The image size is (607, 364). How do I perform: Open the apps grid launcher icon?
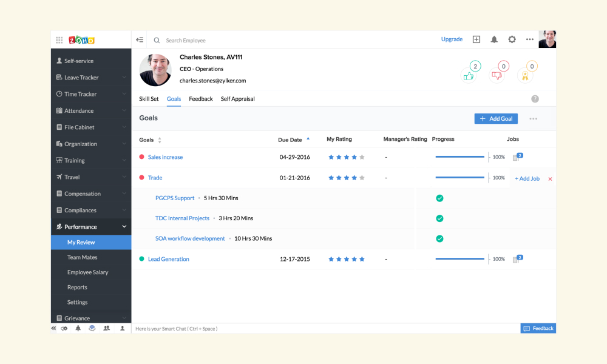point(59,40)
